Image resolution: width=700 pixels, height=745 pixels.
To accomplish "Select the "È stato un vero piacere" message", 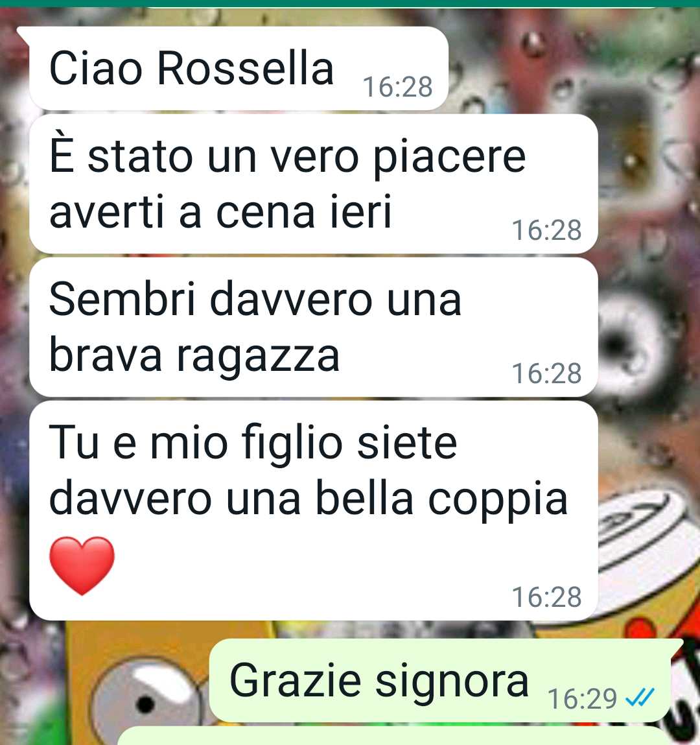I will point(314,184).
